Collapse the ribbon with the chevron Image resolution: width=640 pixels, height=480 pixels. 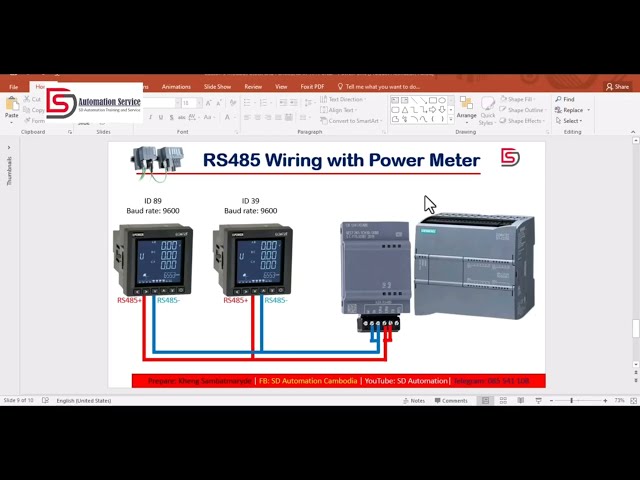(x=633, y=132)
